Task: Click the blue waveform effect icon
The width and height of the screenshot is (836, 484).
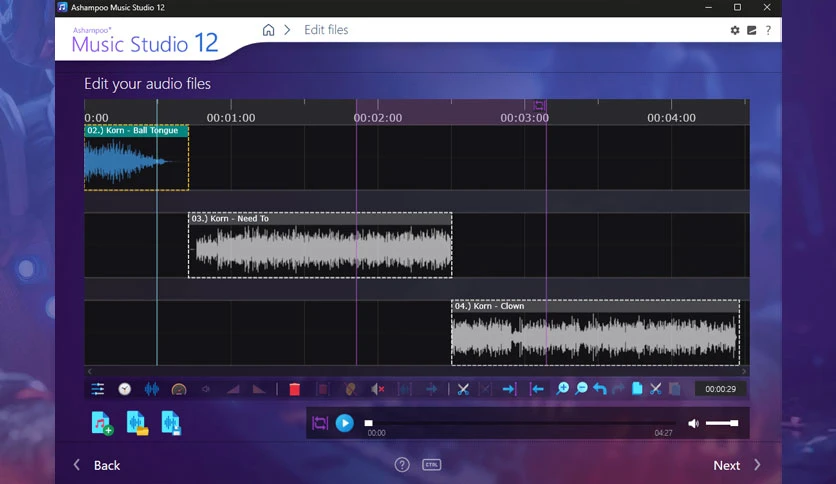Action: coord(152,389)
